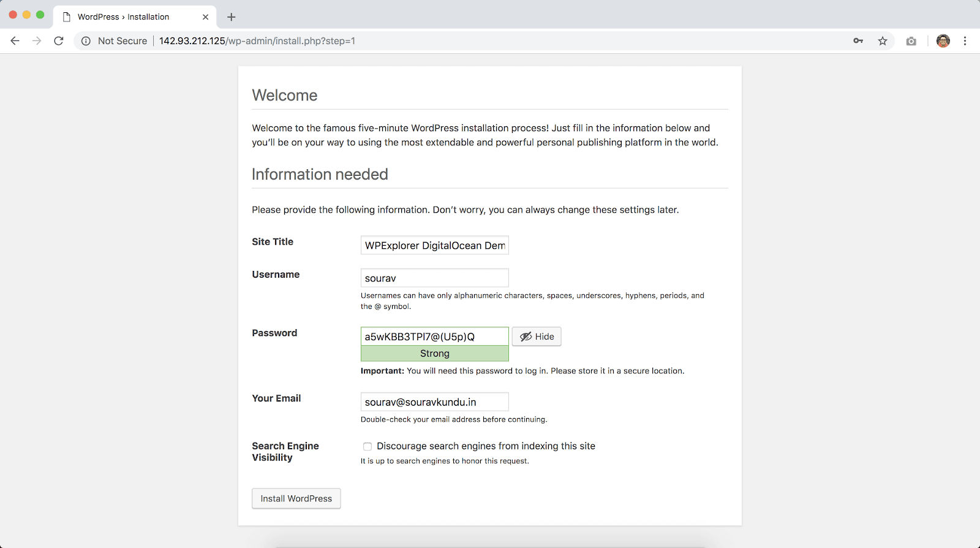Viewport: 980px width, 548px height.
Task: Click 'Double-check your email address' hint
Action: click(454, 419)
